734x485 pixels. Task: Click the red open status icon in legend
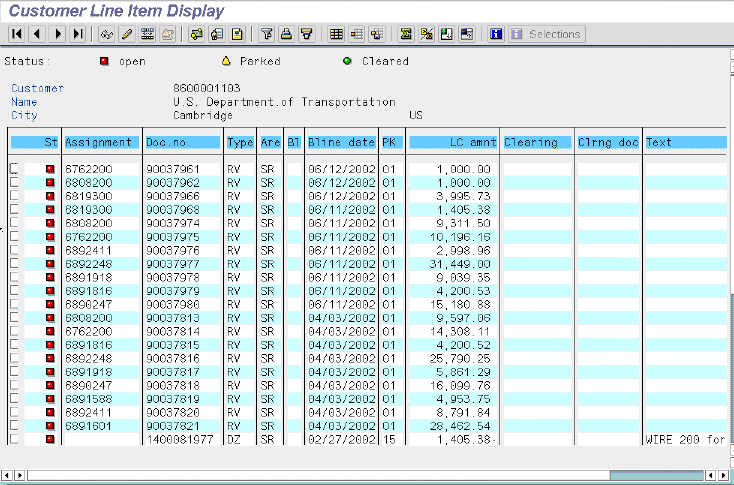[x=103, y=61]
